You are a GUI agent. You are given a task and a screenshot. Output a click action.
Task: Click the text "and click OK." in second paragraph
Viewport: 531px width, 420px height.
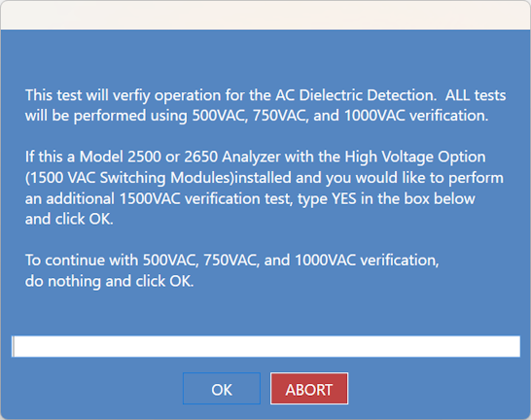pyautogui.click(x=69, y=219)
